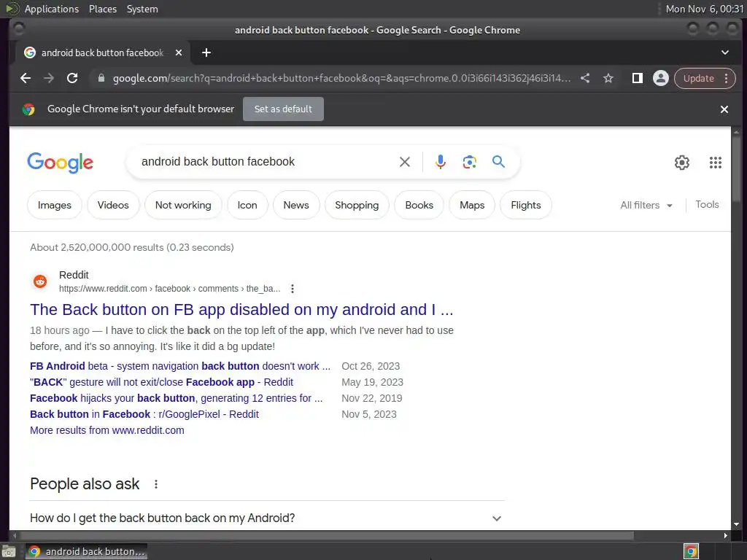
Task: Expand "How do I get the back button" question
Action: point(267,518)
